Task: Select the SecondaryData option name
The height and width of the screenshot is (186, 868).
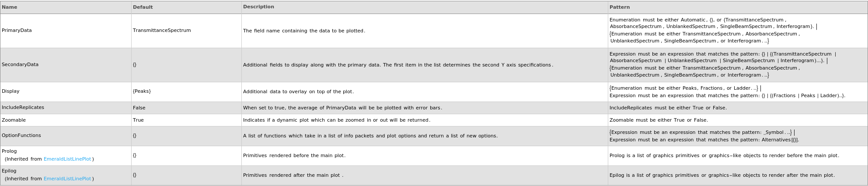Action: [x=20, y=65]
